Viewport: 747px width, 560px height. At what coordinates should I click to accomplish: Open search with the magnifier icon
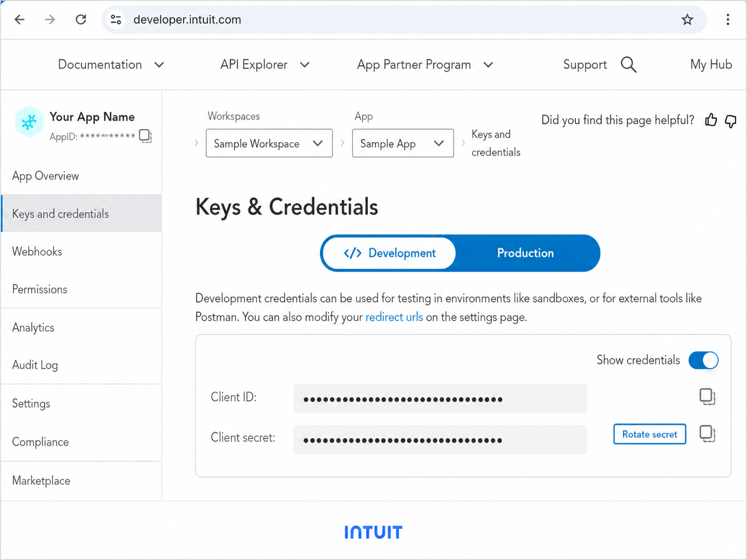[x=628, y=64]
